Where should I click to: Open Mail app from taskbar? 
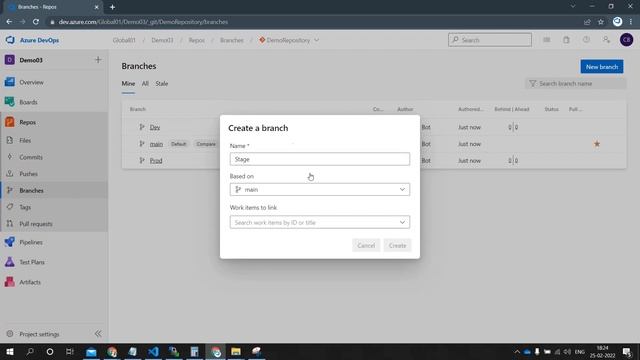tap(91, 351)
